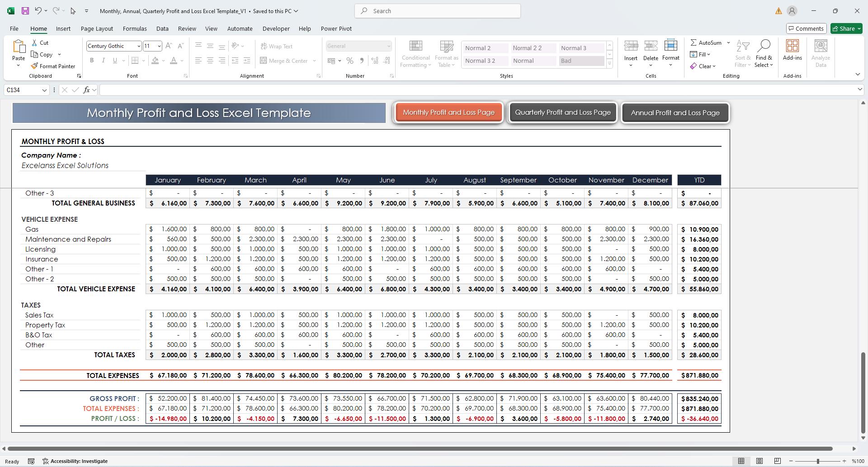Set Center horizontal alignment

[210, 61]
